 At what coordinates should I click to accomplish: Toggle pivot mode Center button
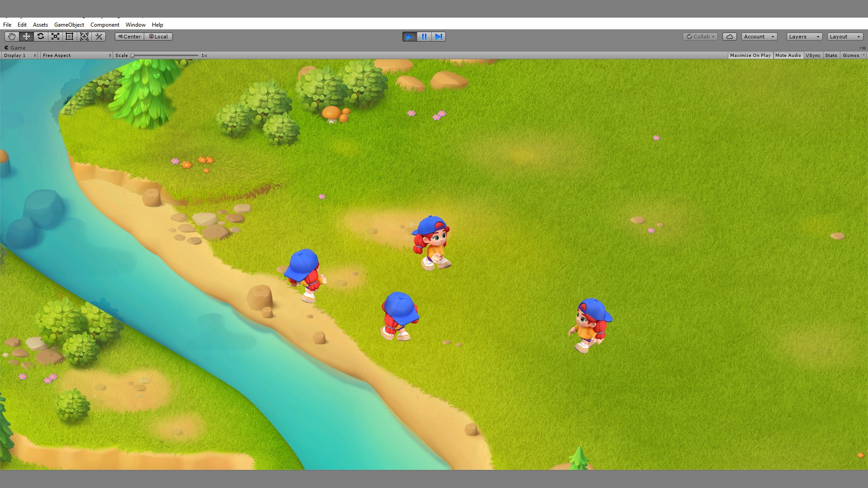point(130,37)
